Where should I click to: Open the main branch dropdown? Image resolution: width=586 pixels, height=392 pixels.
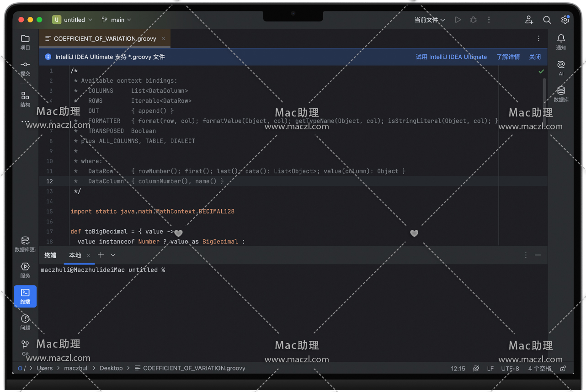click(117, 20)
